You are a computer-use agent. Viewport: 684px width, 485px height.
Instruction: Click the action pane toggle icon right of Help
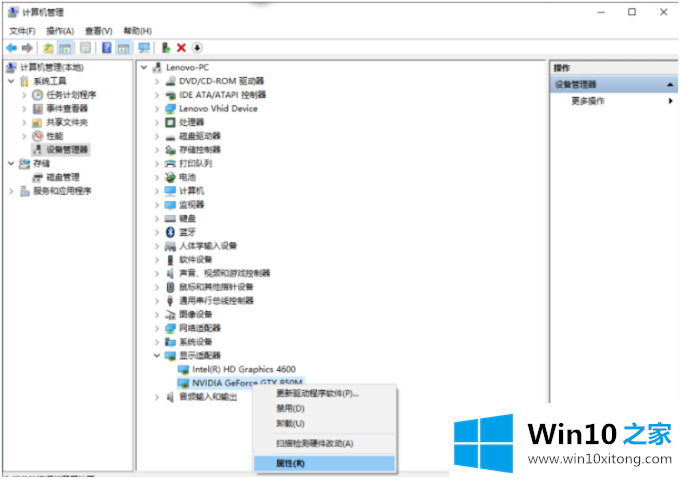123,48
